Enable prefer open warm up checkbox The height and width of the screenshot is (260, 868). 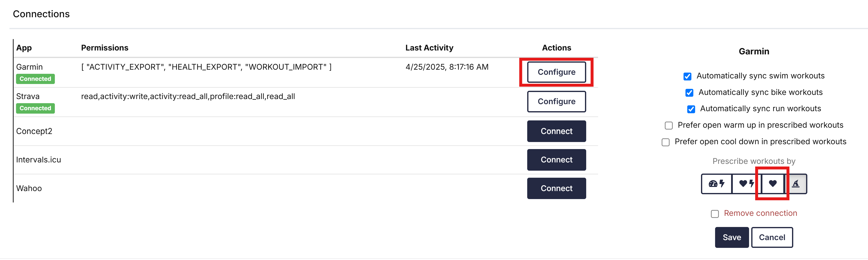point(668,126)
